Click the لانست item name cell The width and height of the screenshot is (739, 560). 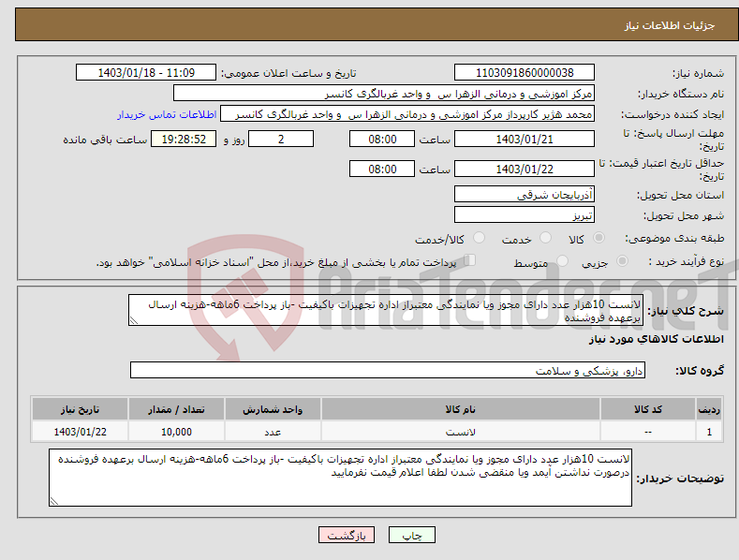point(461,432)
